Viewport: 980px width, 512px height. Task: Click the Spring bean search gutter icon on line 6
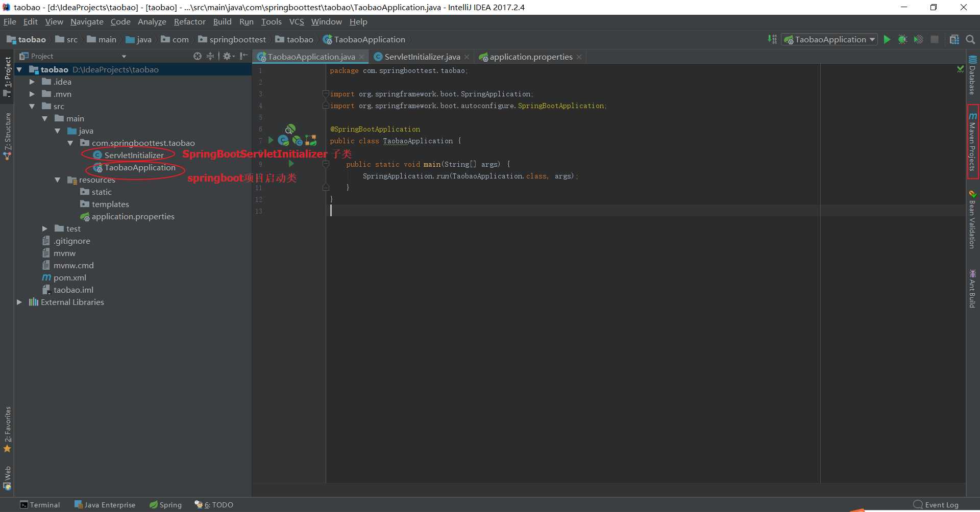pyautogui.click(x=290, y=129)
